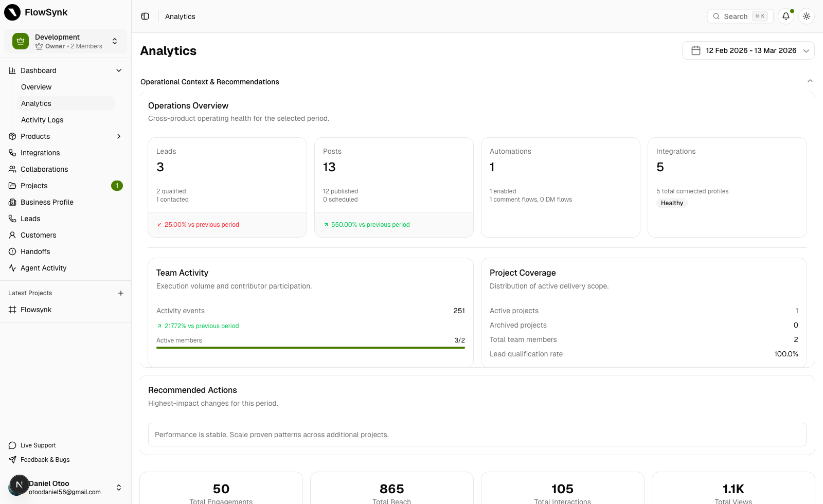The height and width of the screenshot is (504, 823).
Task: Click the Active members progress bar
Action: [x=310, y=348]
